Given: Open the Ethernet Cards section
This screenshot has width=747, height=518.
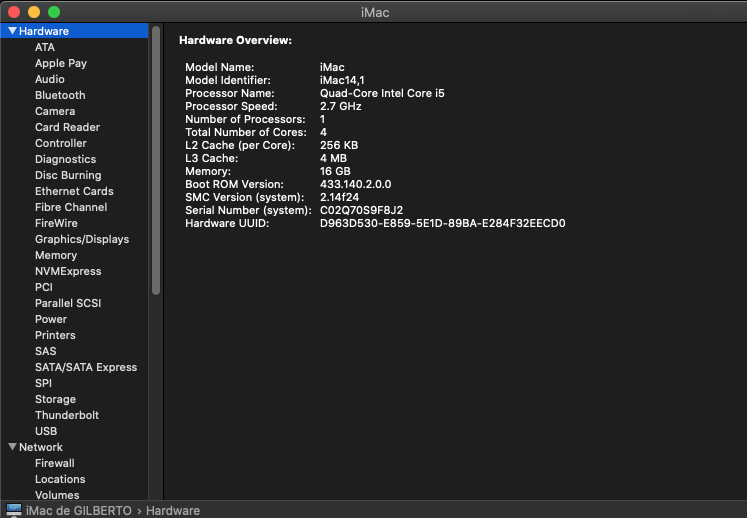Looking at the screenshot, I should 74,191.
